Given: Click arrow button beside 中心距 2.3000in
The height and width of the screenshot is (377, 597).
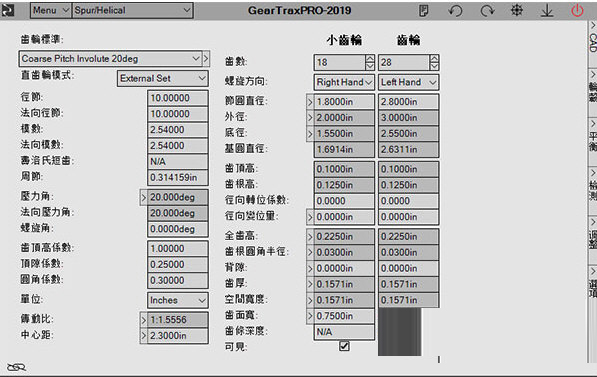Looking at the screenshot, I should click(144, 336).
